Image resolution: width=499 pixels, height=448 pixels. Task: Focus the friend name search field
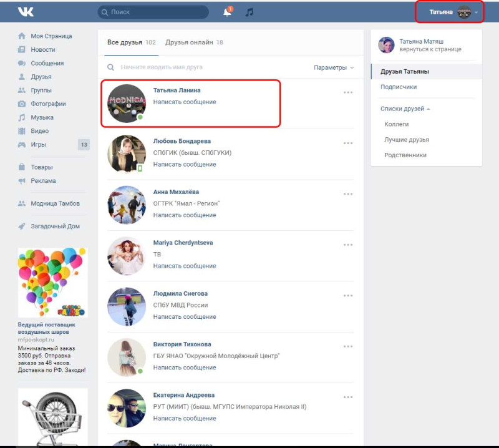[x=210, y=67]
